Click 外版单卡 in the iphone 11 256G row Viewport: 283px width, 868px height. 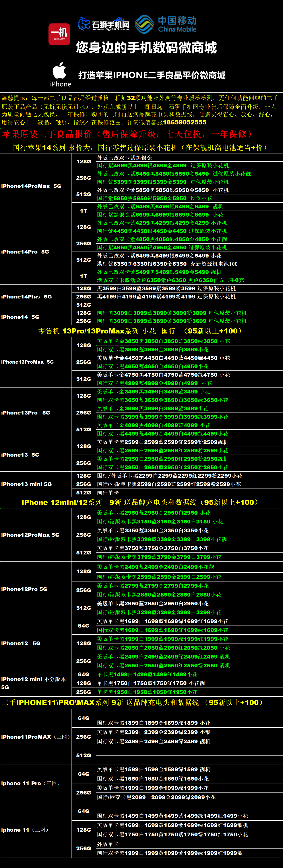click(x=108, y=844)
